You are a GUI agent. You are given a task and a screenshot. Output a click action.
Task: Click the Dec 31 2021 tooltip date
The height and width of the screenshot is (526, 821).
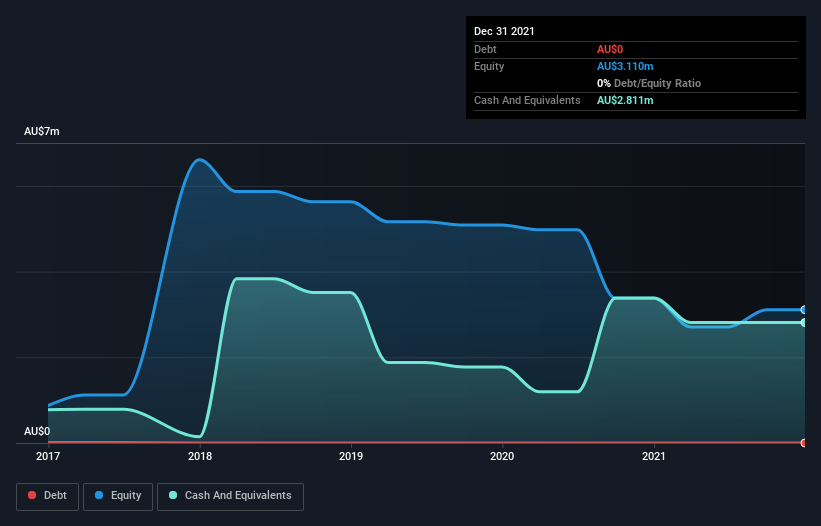(x=504, y=31)
